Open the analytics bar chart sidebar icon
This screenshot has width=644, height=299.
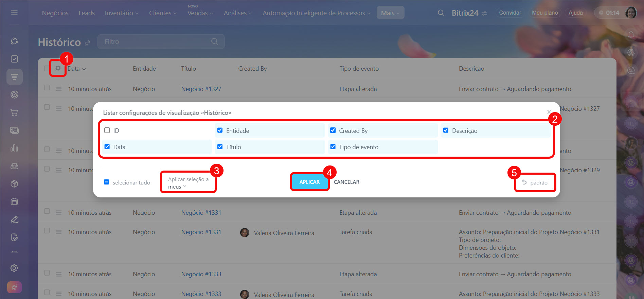tap(14, 148)
